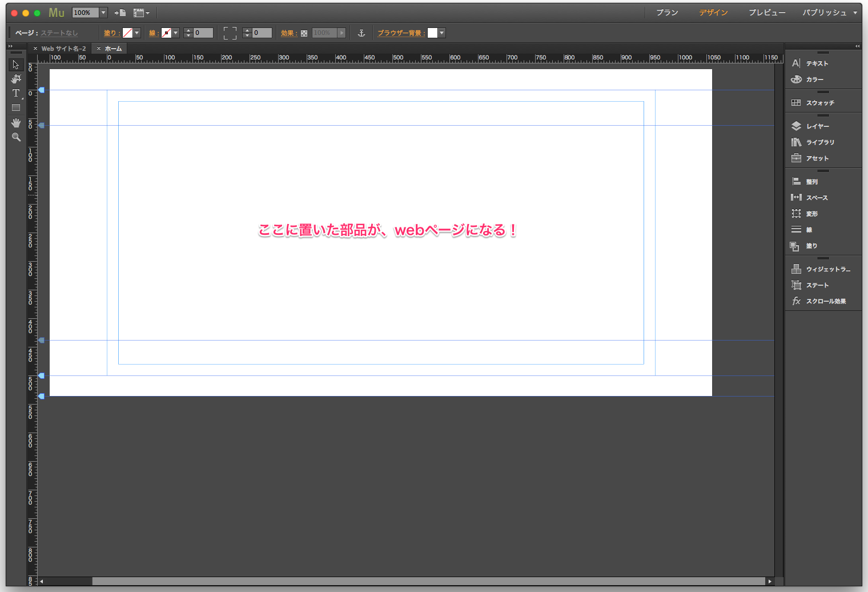Select the Zoom tool
This screenshot has height=592, width=868.
click(15, 137)
